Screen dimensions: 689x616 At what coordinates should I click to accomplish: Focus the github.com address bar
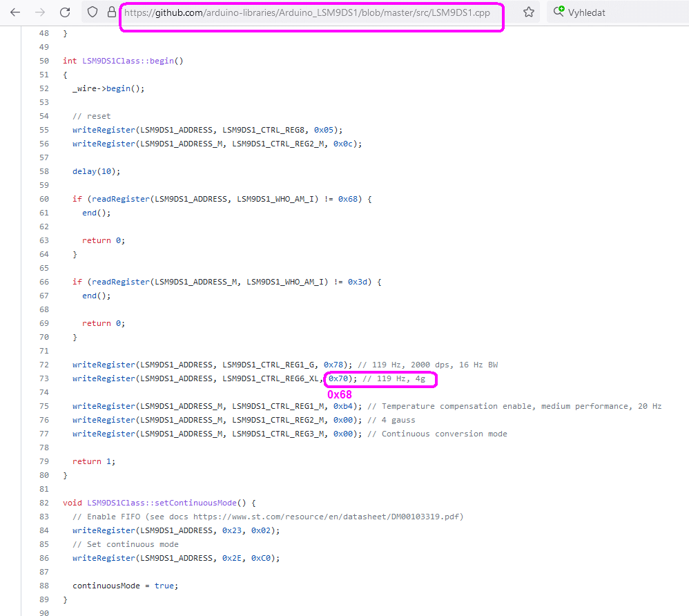point(311,12)
